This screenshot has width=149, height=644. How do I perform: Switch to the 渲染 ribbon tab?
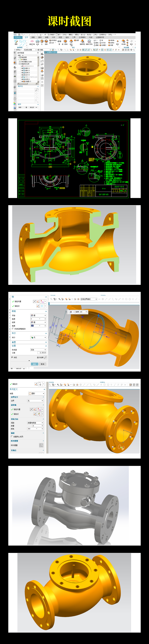[67, 37]
